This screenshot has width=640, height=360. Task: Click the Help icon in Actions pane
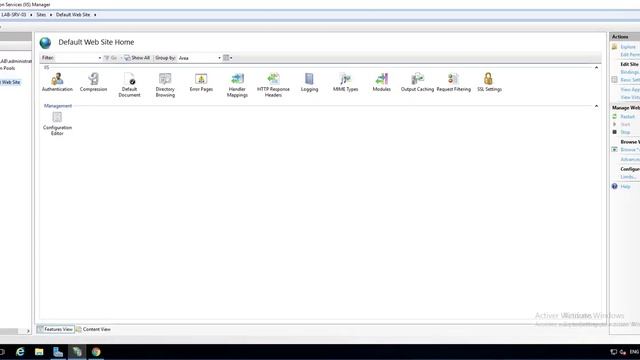pos(615,187)
